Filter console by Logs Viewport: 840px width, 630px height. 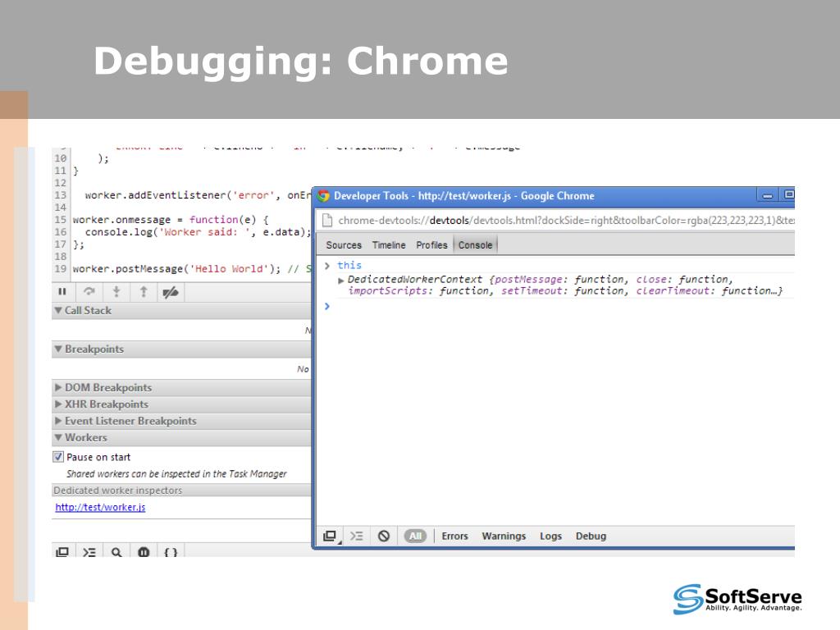pyautogui.click(x=550, y=536)
